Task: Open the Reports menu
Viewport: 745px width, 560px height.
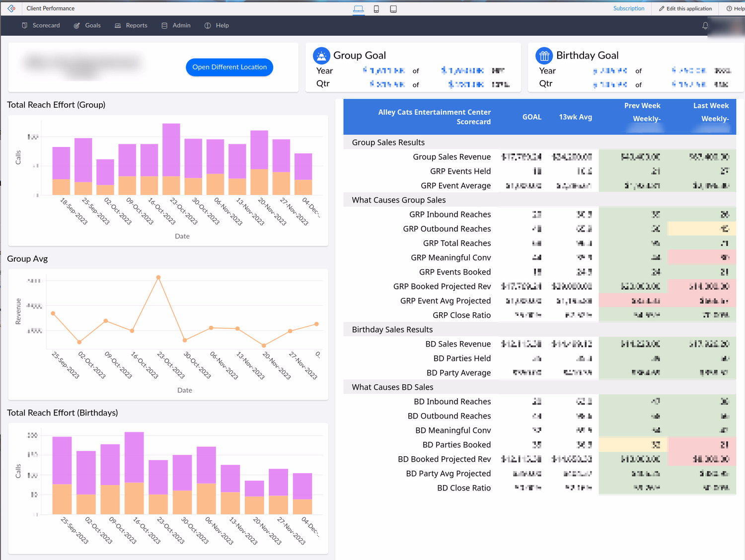Action: tap(131, 25)
